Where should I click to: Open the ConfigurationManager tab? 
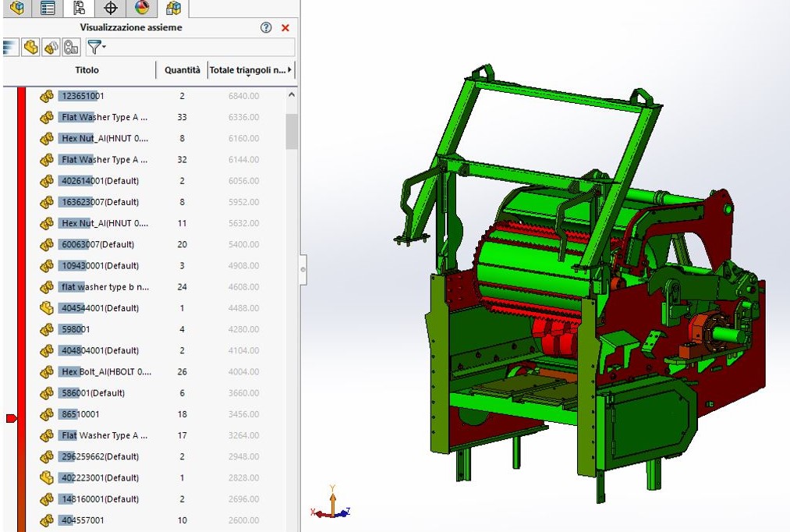(x=79, y=8)
